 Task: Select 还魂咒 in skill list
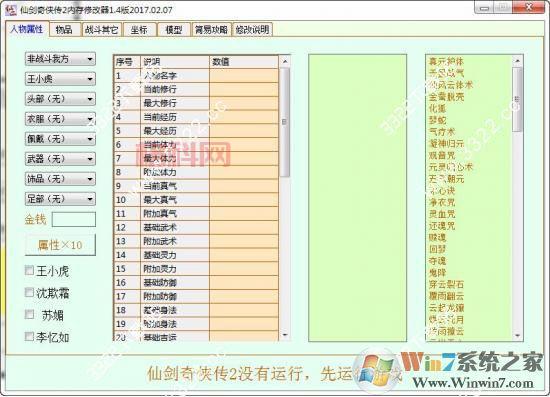point(442,226)
